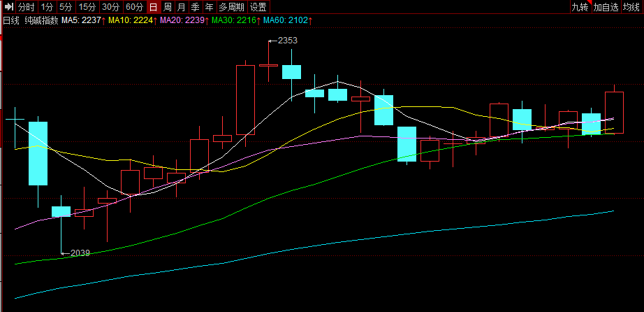
Task: Switch to the 周 weekly tab
Action: coord(167,6)
